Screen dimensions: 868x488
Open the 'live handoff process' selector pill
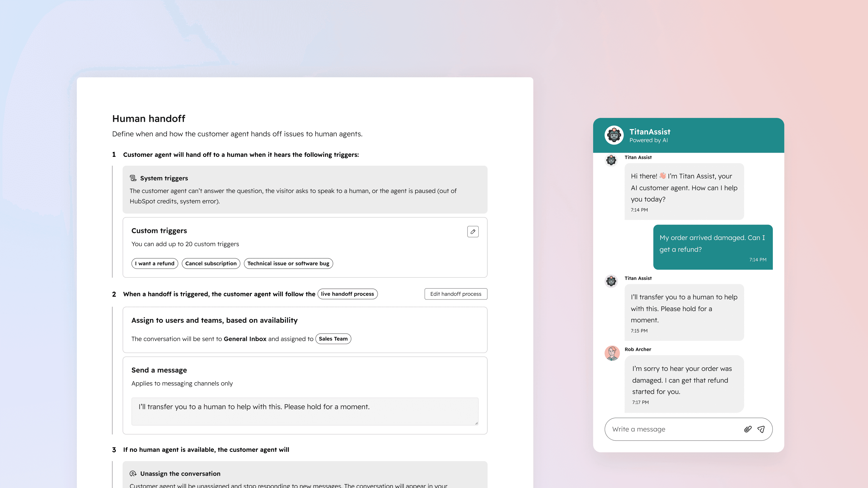click(x=347, y=294)
